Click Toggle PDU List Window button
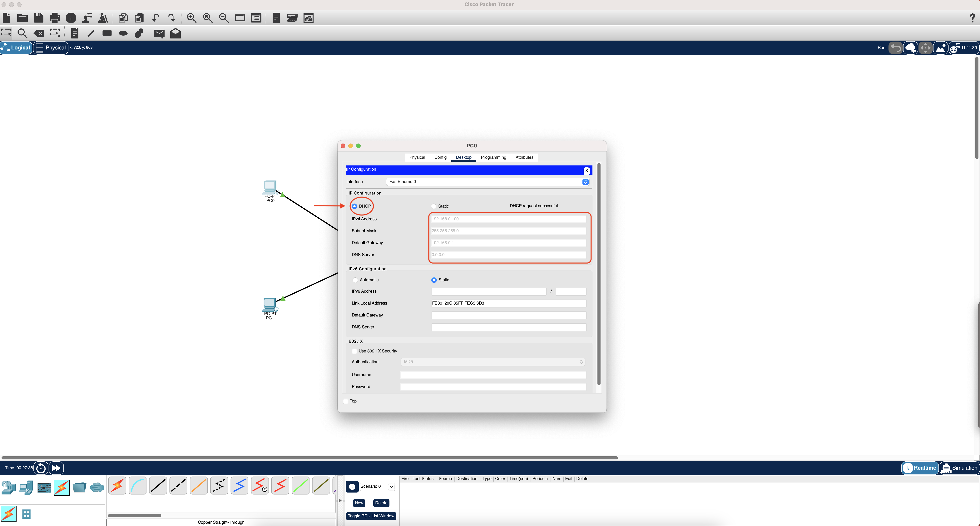This screenshot has width=980, height=526. click(371, 516)
